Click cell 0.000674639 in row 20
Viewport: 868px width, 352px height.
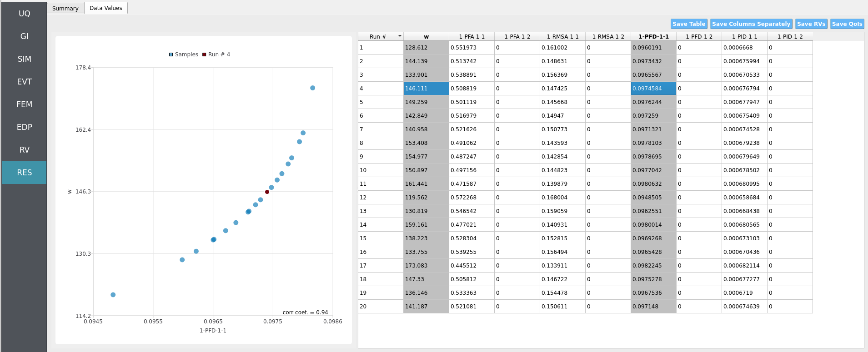[x=744, y=307]
